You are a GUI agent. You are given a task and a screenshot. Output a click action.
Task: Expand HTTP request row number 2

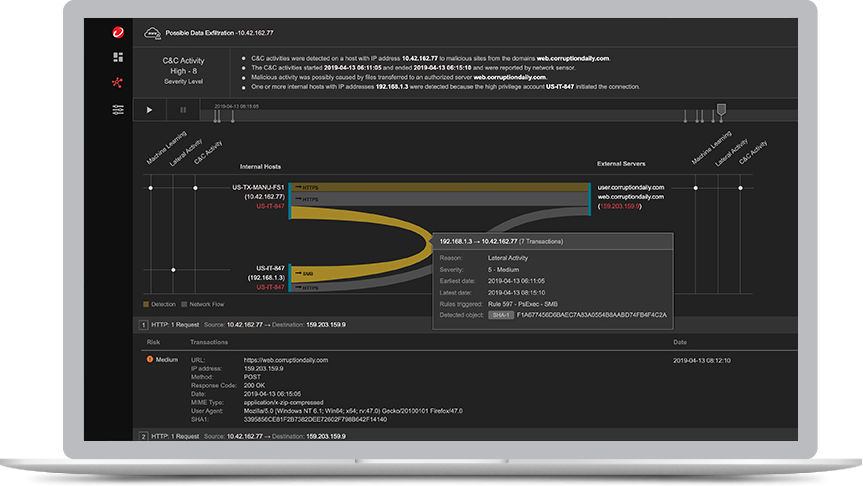click(x=143, y=436)
